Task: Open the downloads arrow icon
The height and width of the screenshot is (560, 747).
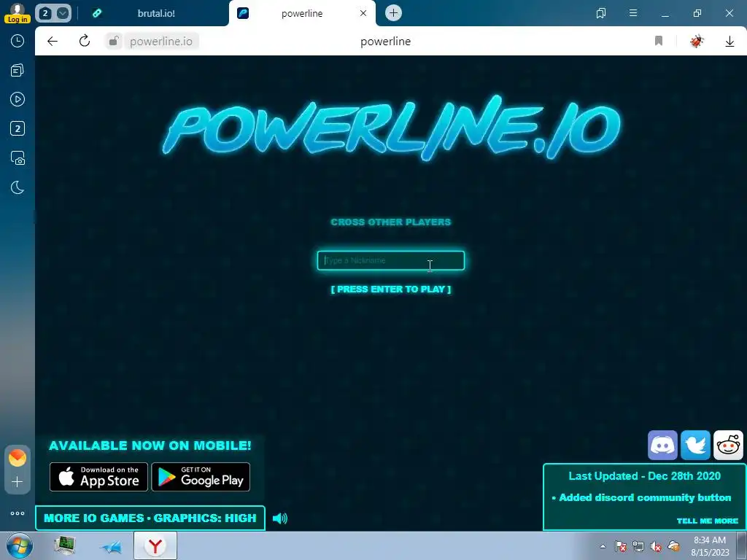Action: point(729,42)
